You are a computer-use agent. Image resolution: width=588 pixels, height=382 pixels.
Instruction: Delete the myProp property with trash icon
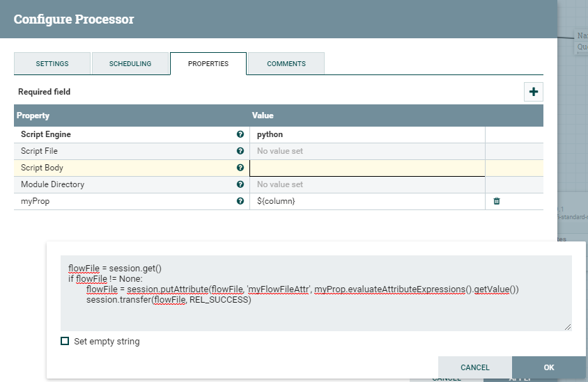tap(497, 201)
